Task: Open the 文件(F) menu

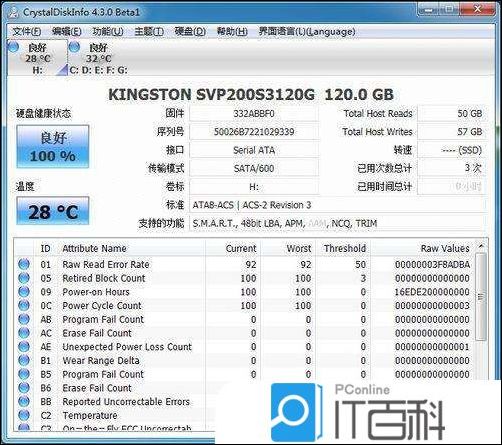Action: click(x=26, y=31)
